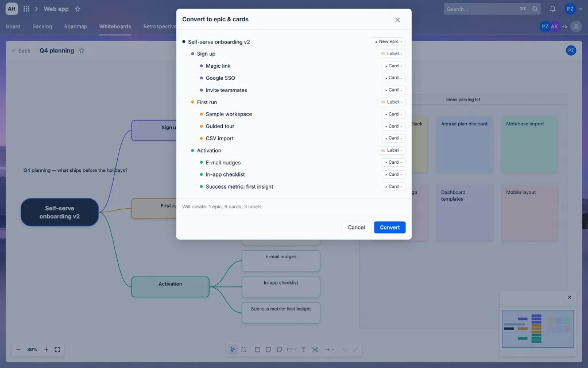Open the app switcher grid icon
Viewport: 588px width, 368px height.
pos(26,9)
